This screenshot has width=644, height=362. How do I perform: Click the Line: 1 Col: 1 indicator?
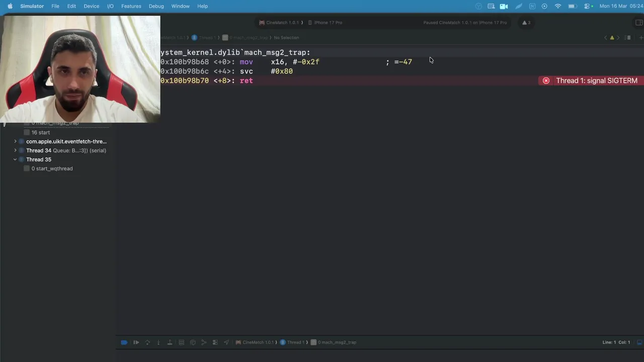[616, 342]
